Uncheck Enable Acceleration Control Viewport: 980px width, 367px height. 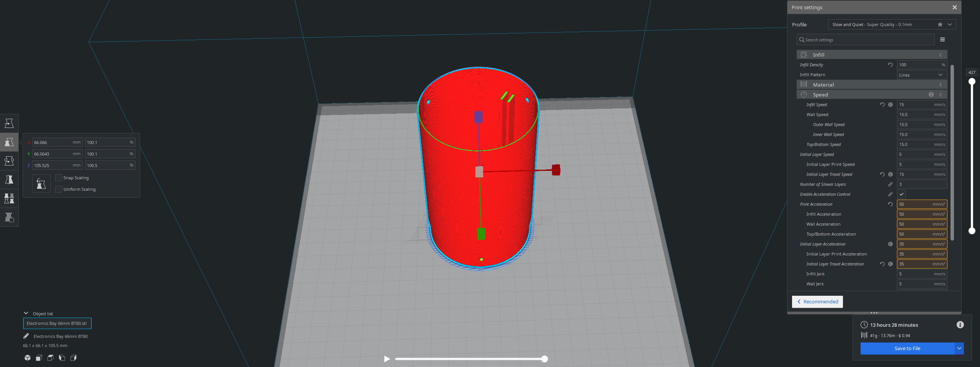[902, 194]
